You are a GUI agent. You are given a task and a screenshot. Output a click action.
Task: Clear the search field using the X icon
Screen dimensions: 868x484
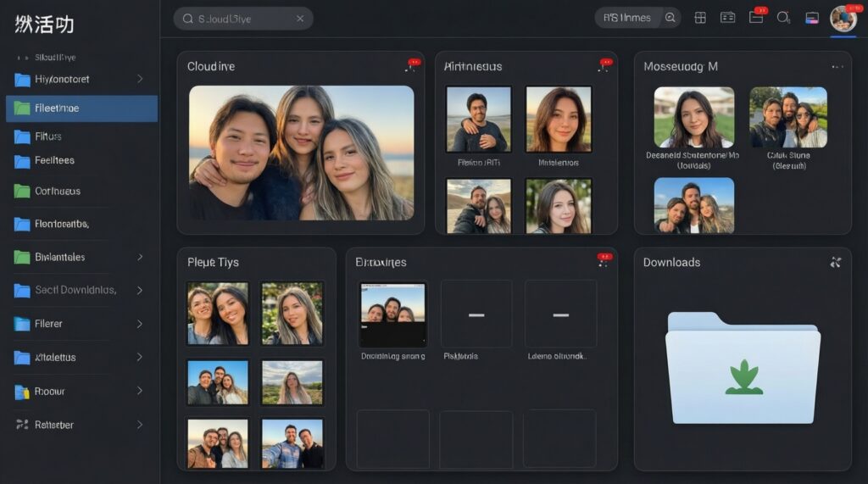[300, 19]
